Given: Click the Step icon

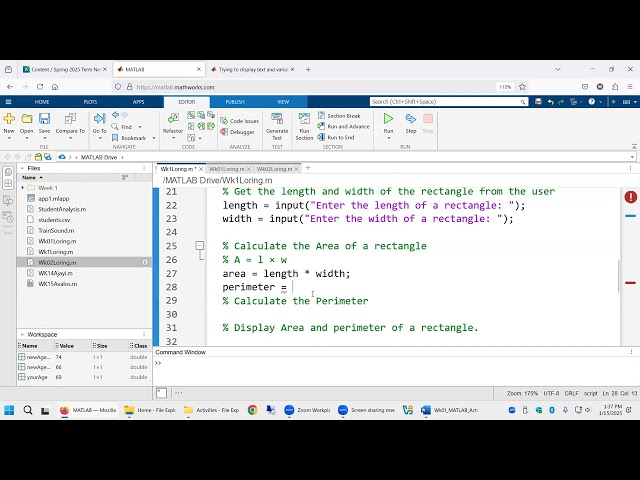Looking at the screenshot, I should pos(411,119).
